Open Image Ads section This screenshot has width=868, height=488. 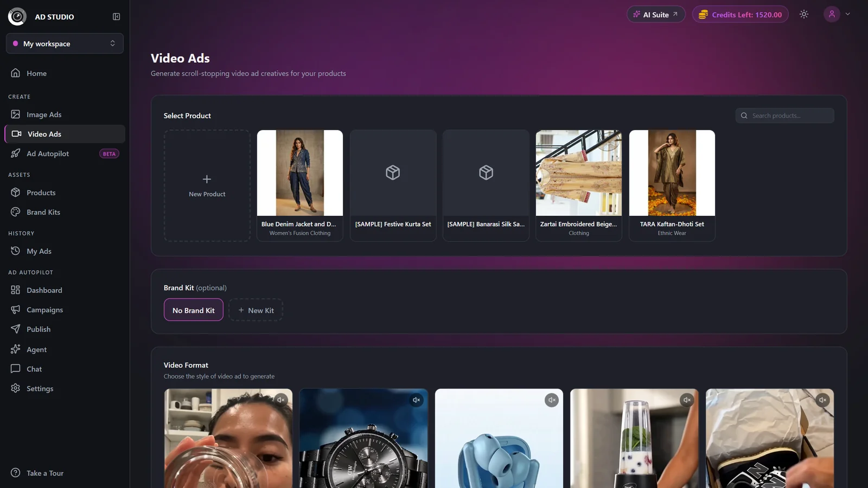pos(65,114)
